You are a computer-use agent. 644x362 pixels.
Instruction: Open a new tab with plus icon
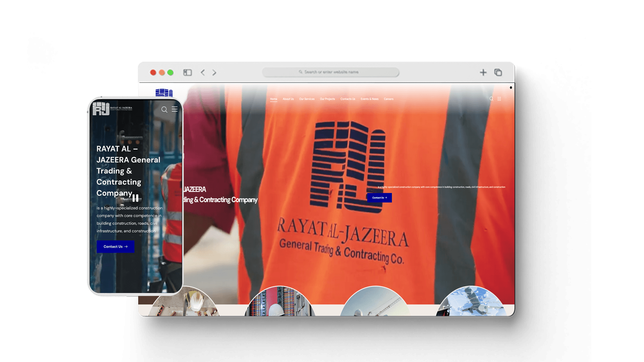pyautogui.click(x=483, y=72)
